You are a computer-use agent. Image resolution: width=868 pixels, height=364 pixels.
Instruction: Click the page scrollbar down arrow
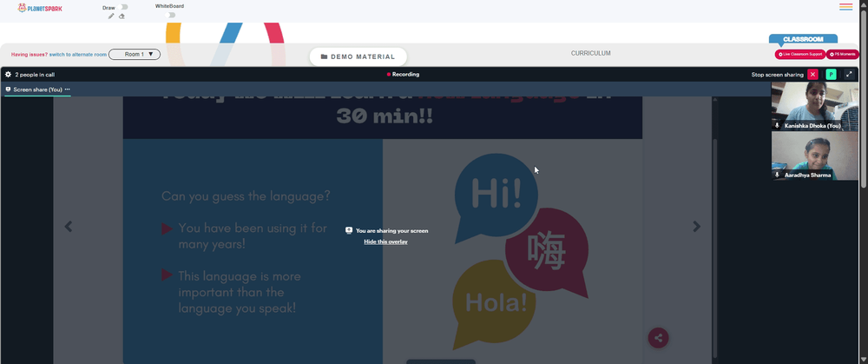(864, 360)
